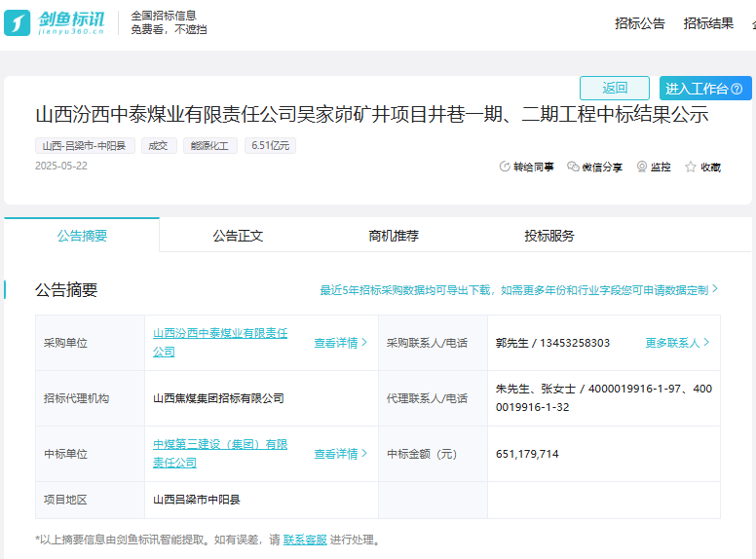Open 招标结果 in top navigation
This screenshot has width=756, height=559.
708,23
